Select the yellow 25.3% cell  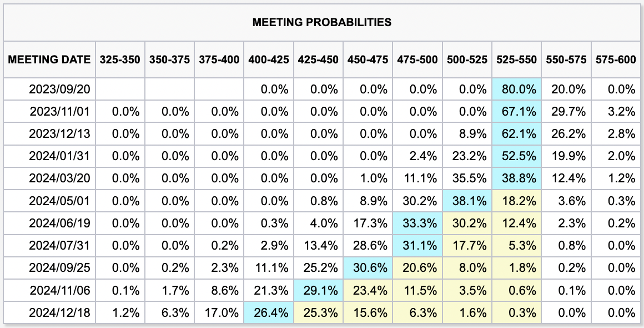pyautogui.click(x=319, y=313)
